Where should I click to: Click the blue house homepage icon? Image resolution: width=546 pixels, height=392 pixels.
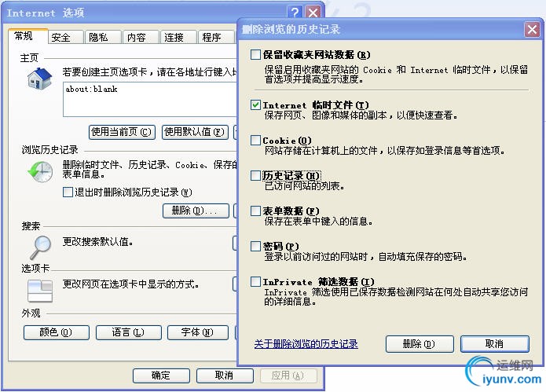pos(39,79)
